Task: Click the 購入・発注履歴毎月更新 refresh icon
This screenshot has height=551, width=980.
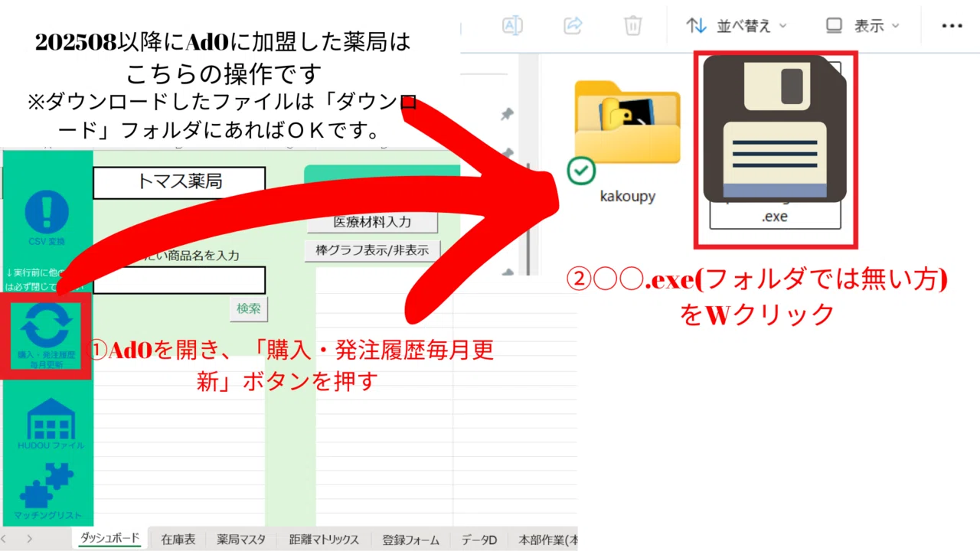Action: (x=47, y=327)
